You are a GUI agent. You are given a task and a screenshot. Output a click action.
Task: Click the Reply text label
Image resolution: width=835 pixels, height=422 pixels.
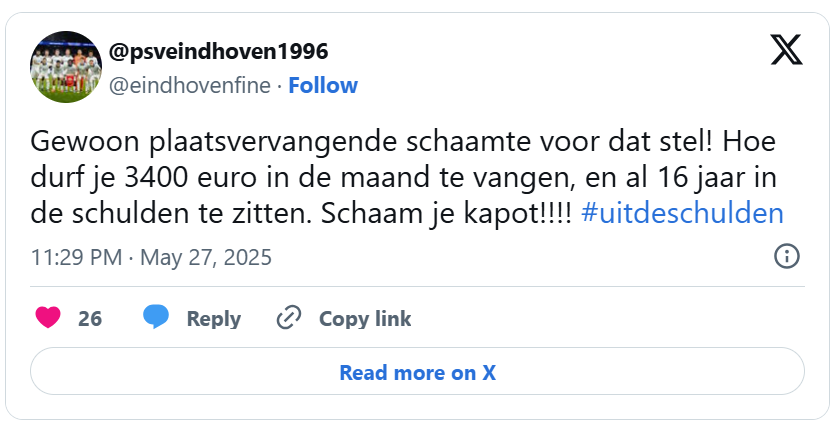tap(214, 318)
